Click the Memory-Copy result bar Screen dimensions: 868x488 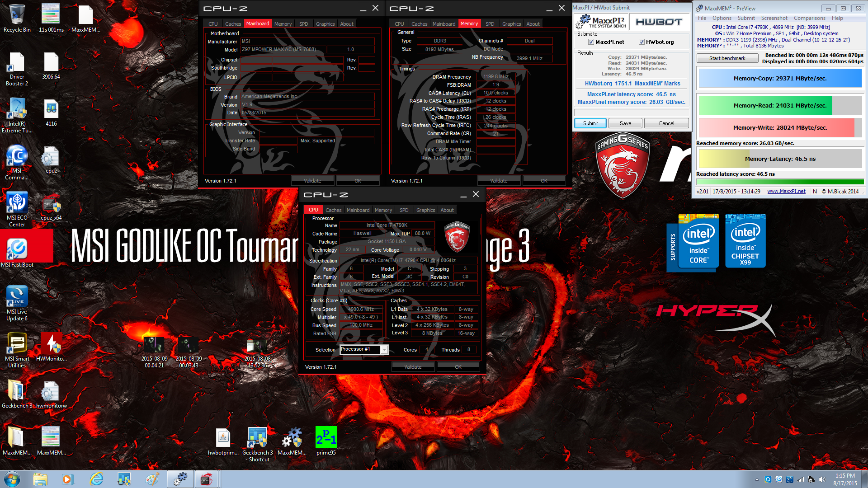pyautogui.click(x=780, y=78)
